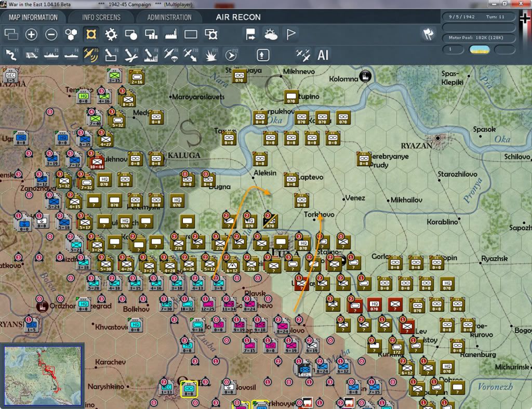
Task: Select the yellow-outlined unit near Orel
Action: (x=189, y=389)
